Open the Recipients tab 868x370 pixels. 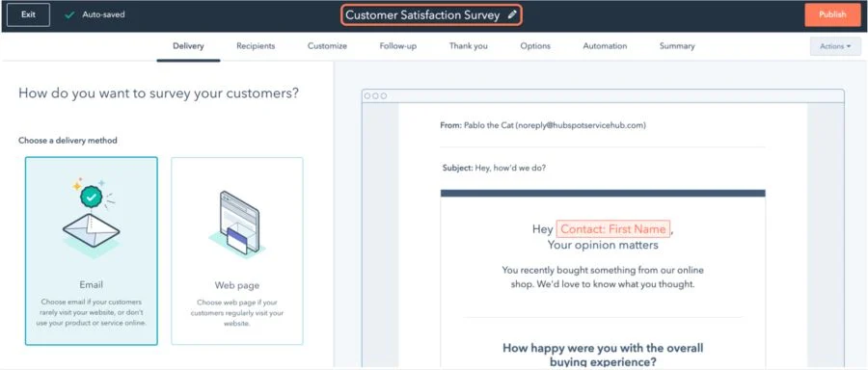[256, 46]
